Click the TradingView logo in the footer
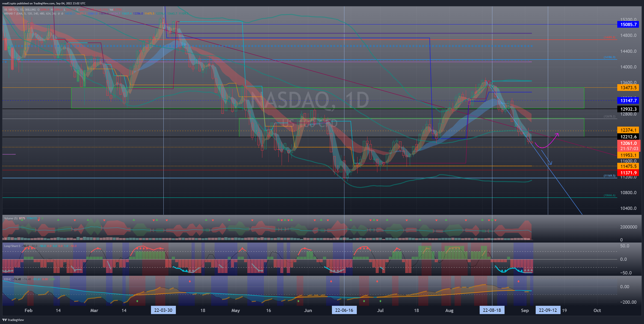This screenshot has height=324, width=644. (x=13, y=320)
